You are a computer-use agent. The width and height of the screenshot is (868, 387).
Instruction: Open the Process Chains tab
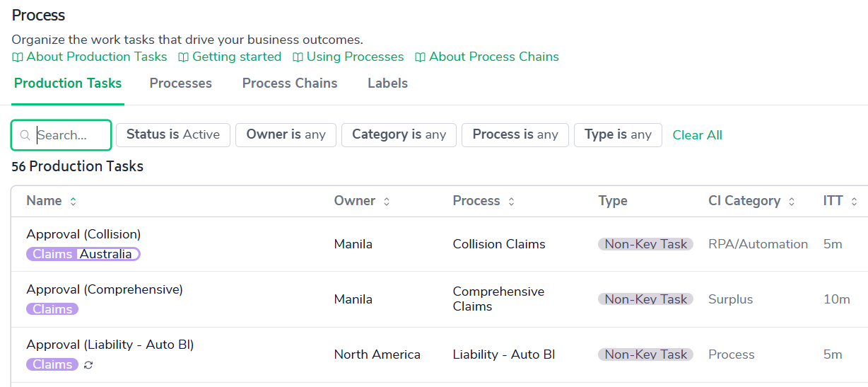click(x=290, y=83)
